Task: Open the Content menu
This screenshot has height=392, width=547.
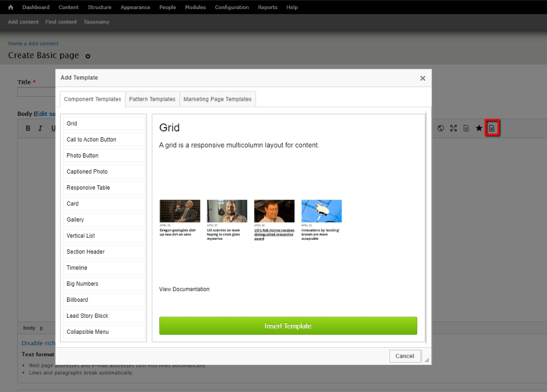Action: click(x=69, y=7)
